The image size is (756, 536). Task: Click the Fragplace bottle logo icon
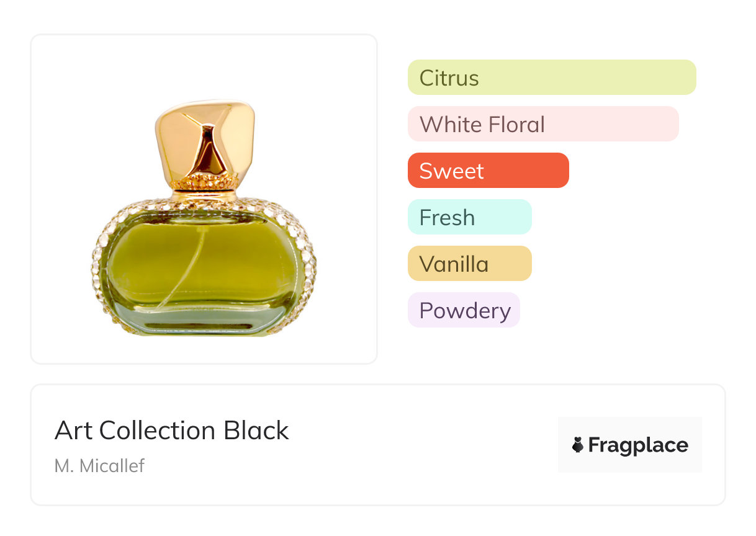578,445
